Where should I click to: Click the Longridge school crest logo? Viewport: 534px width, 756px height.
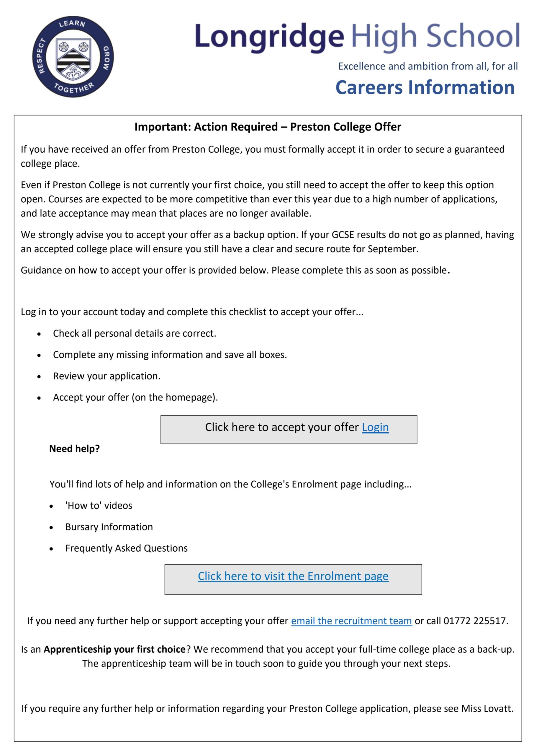click(x=73, y=57)
